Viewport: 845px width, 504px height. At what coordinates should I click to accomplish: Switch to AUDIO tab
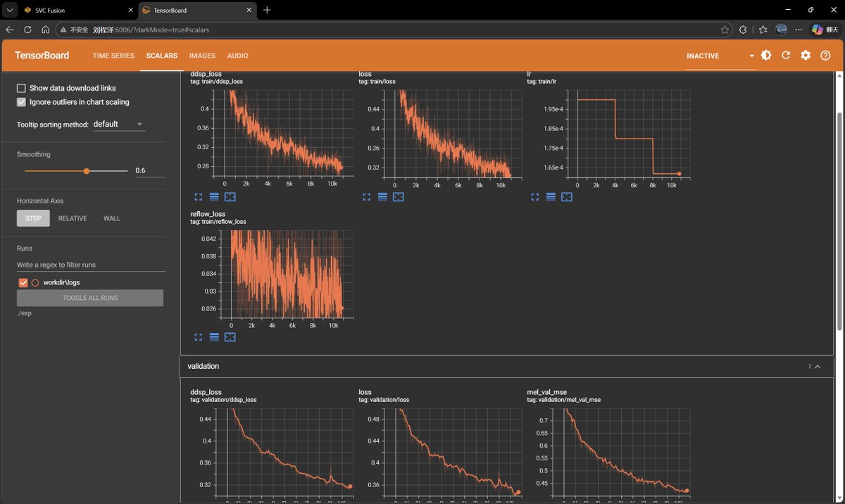pyautogui.click(x=237, y=56)
